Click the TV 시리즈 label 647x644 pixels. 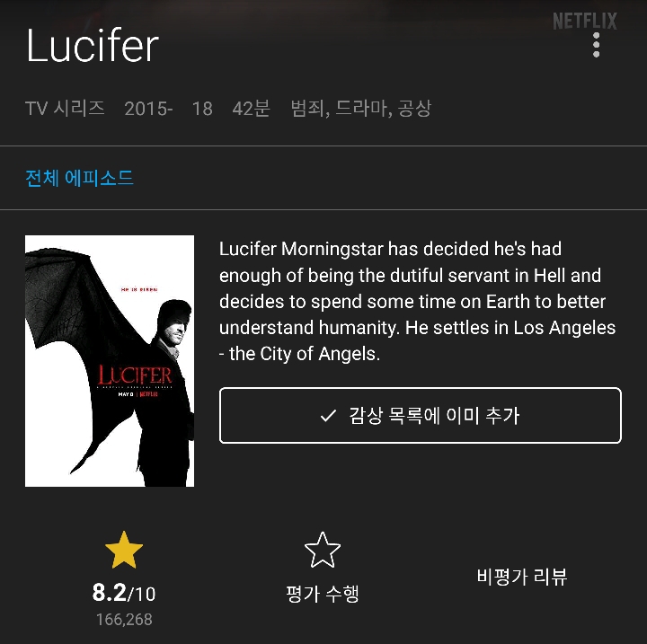point(65,109)
